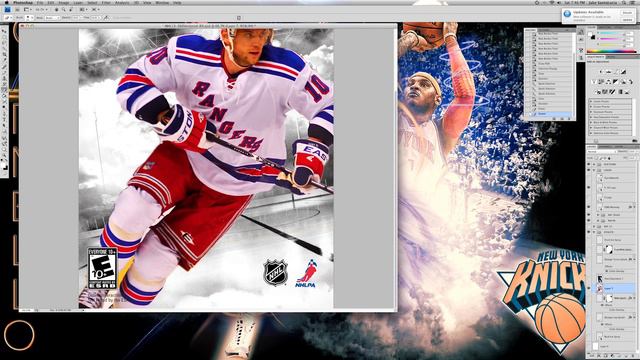Add a Threshold adjustment
The height and width of the screenshot is (360, 640).
point(612,92)
